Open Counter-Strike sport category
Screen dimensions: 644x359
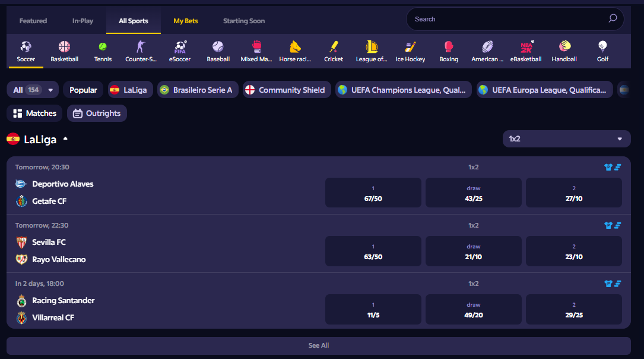(141, 46)
